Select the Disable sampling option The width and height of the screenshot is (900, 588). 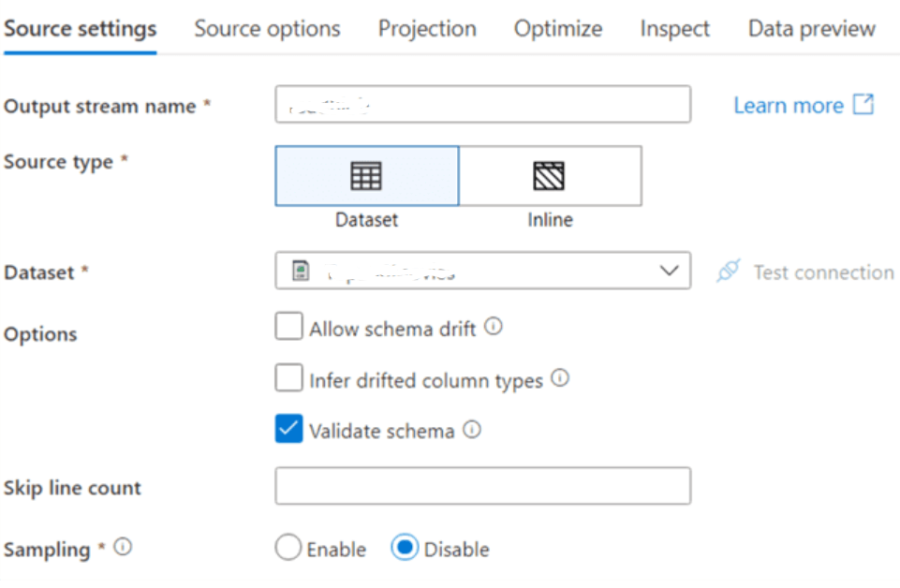tap(405, 547)
